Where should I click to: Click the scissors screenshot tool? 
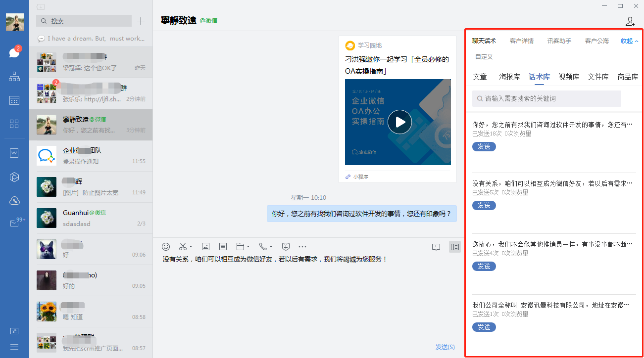[183, 246]
